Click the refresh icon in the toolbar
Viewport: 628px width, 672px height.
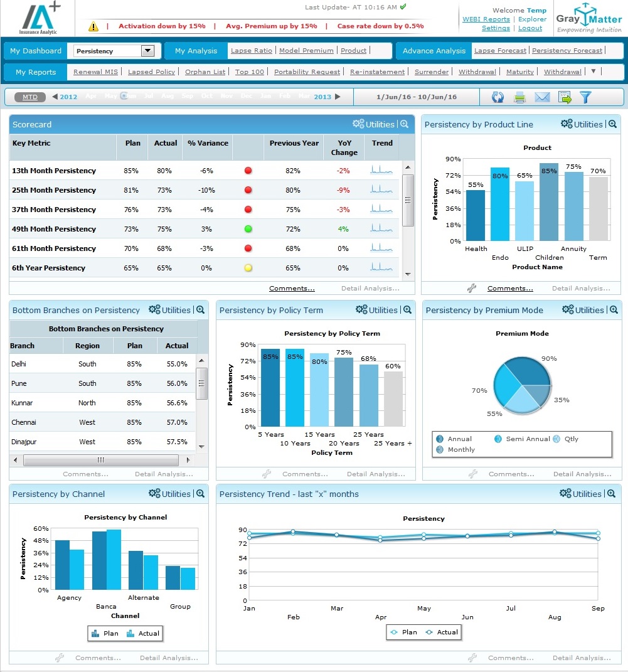point(498,97)
